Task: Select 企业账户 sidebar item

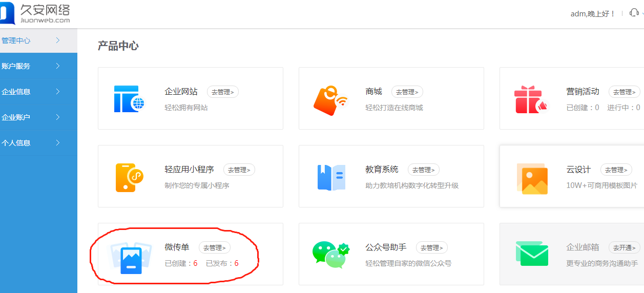Action: [x=38, y=117]
